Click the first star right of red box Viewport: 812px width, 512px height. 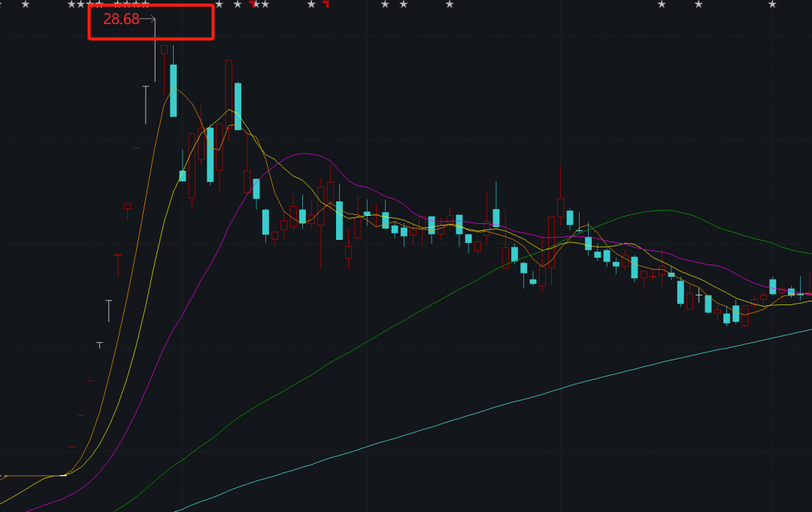[219, 5]
